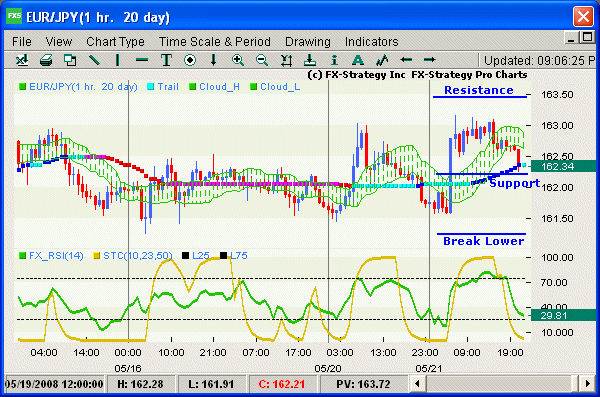Click the download-to-tray toolbar icon

[x=310, y=60]
